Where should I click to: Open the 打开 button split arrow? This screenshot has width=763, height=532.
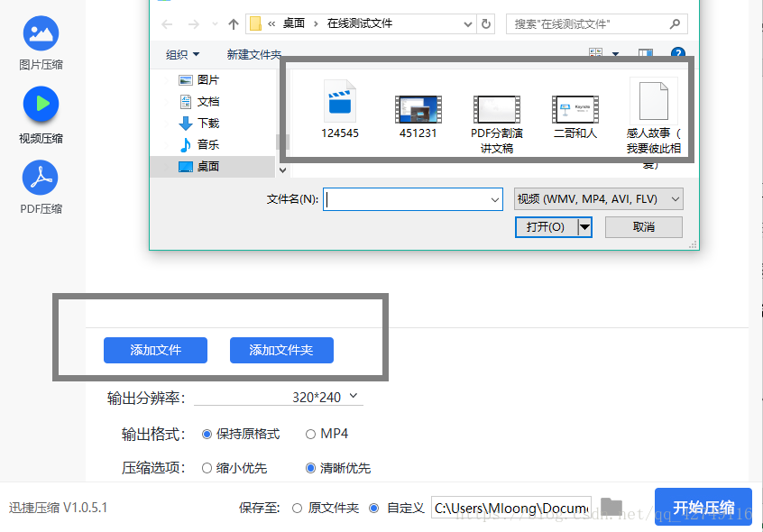(x=584, y=226)
